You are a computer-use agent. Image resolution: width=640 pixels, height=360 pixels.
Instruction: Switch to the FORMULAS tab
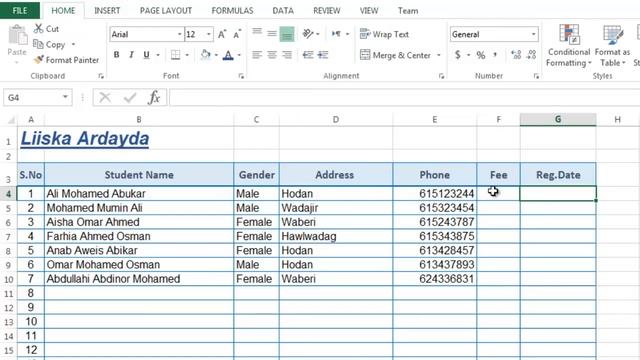click(232, 11)
